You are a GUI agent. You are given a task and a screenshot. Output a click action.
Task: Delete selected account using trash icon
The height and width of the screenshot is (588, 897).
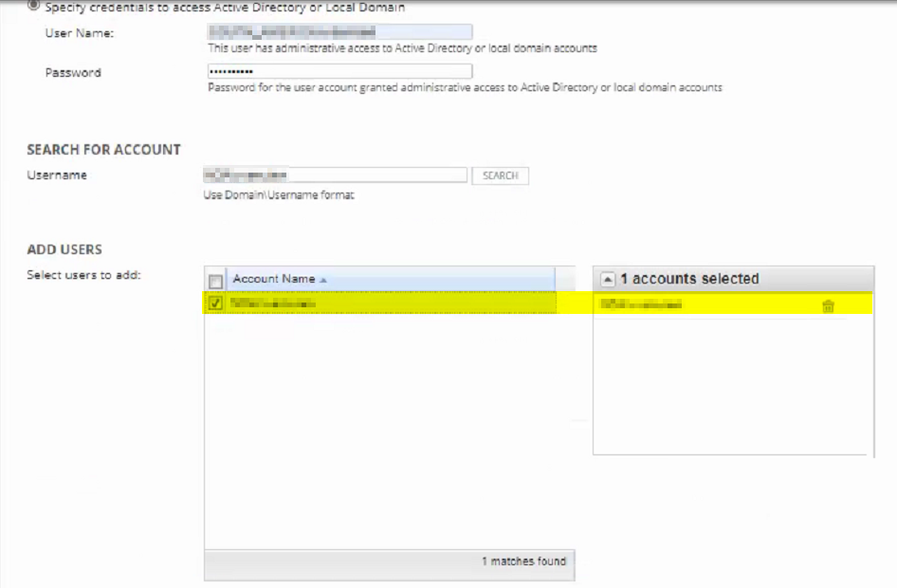[828, 306]
